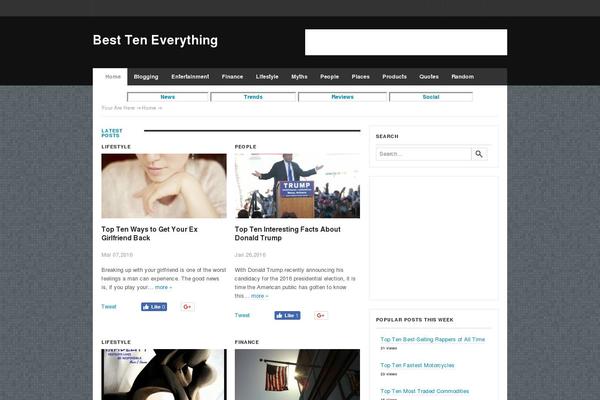This screenshot has height=400, width=600.
Task: Click the white header banner ad box
Action: tap(406, 42)
